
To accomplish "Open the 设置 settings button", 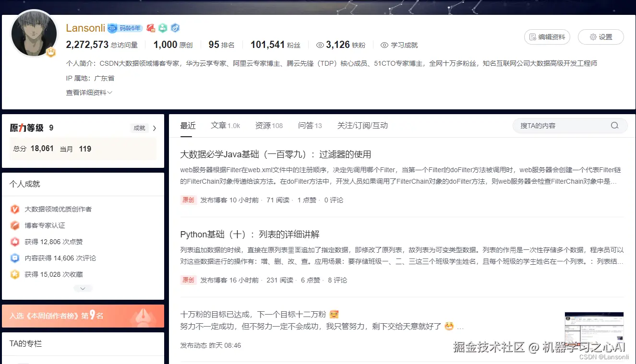I will tap(601, 37).
